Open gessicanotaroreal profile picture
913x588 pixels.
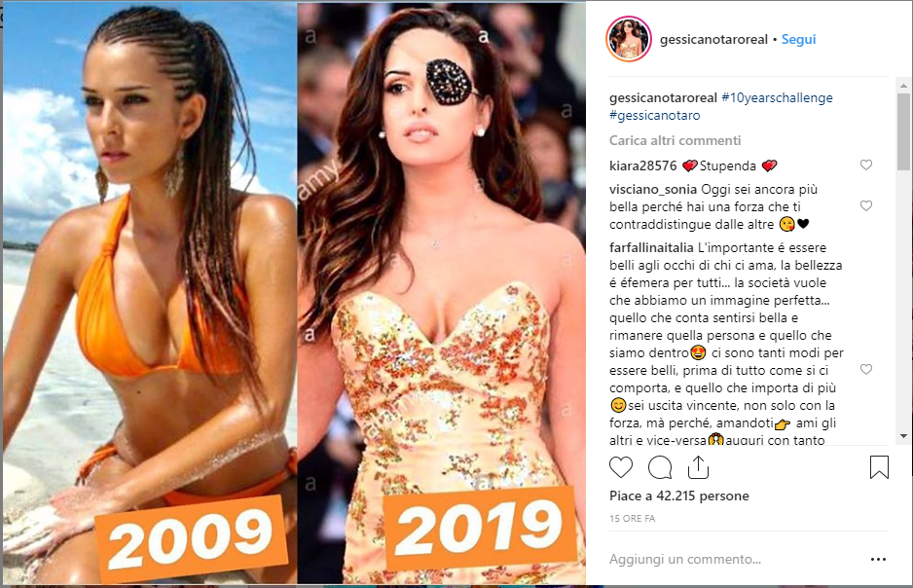point(628,39)
